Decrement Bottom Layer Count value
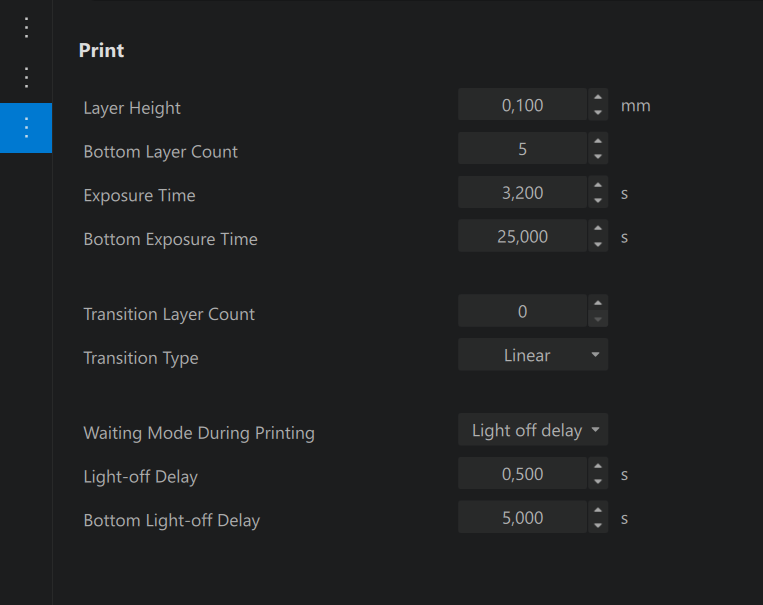763x605 pixels. [598, 156]
